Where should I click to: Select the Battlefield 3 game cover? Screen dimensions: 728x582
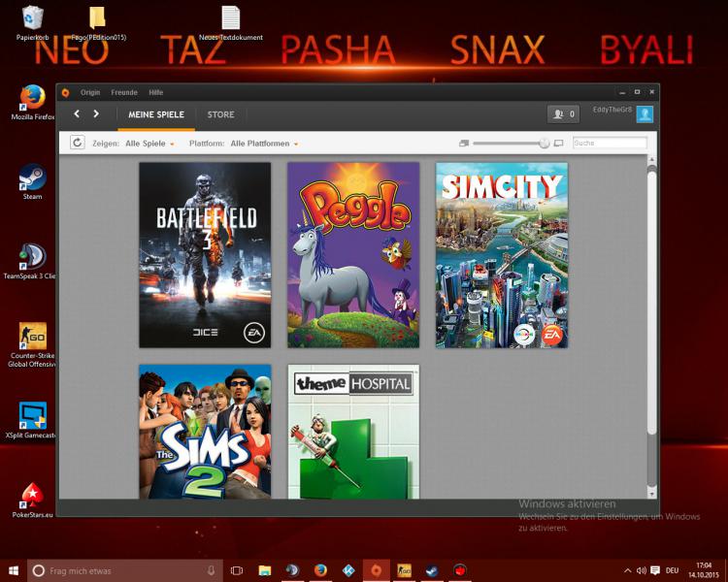click(x=205, y=254)
